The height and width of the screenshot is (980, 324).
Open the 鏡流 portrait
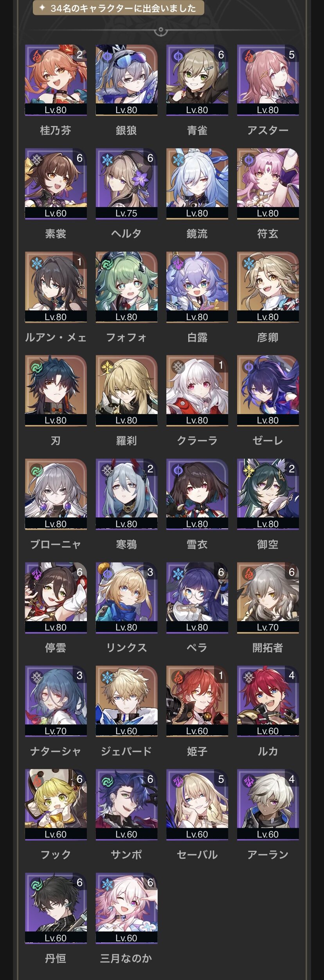pyautogui.click(x=197, y=184)
